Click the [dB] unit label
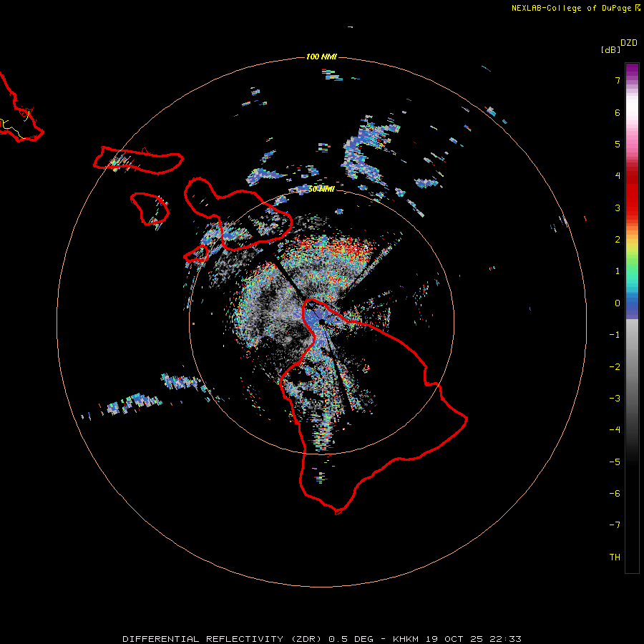The image size is (644, 644). (611, 49)
